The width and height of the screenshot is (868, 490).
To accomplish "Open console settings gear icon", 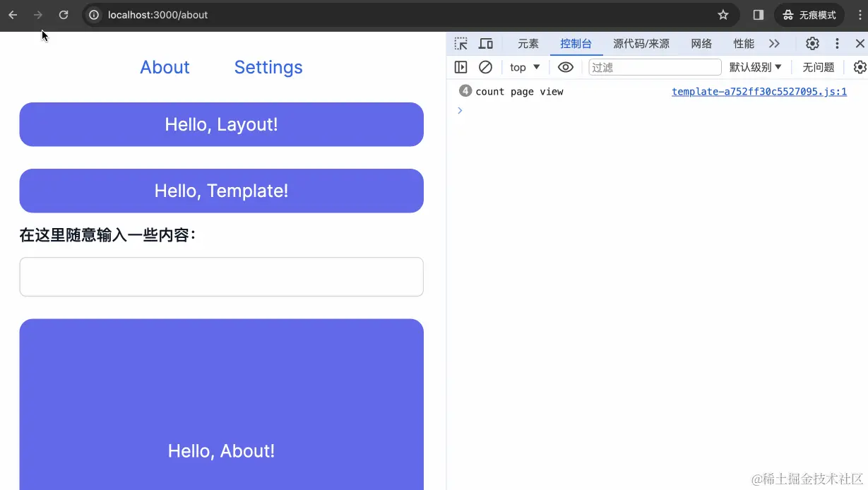I will (x=860, y=67).
